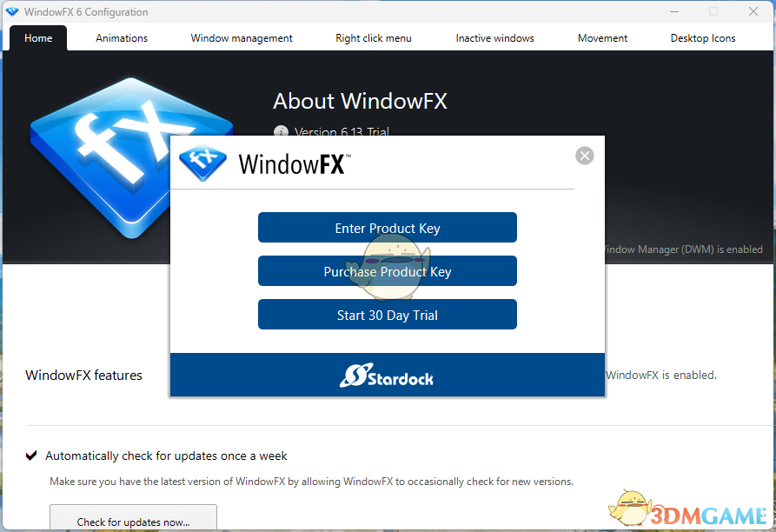The width and height of the screenshot is (776, 532).
Task: Open the Inactive windows tab
Action: (x=494, y=37)
